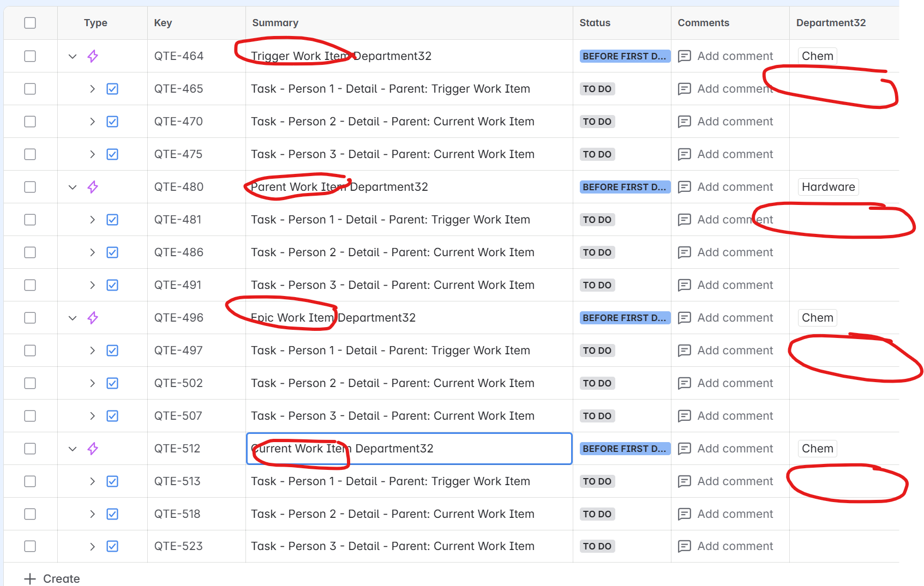Click the Epic icon beside QTE-480

coord(93,186)
